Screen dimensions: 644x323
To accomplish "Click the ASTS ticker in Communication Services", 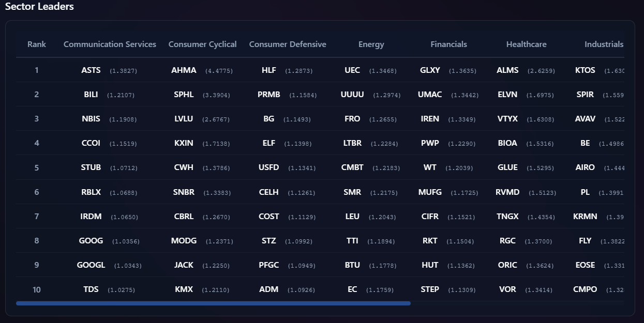I will (91, 70).
